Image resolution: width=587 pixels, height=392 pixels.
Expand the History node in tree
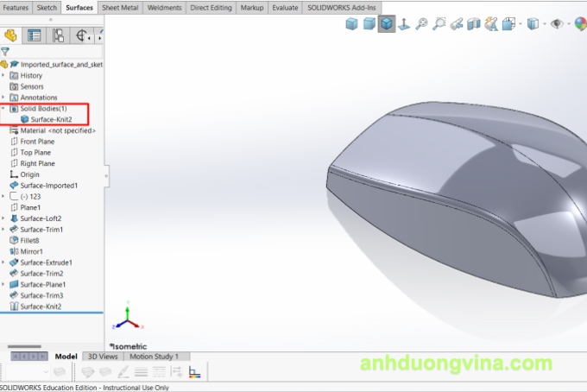[x=3, y=75]
